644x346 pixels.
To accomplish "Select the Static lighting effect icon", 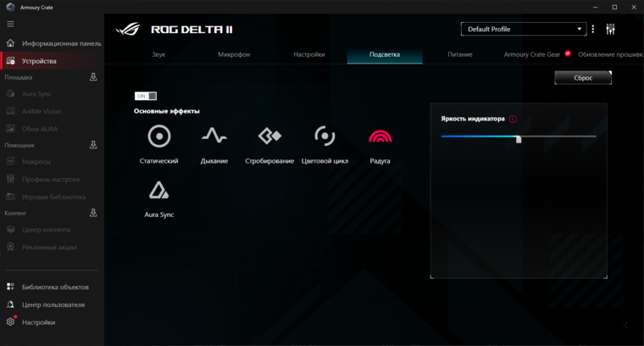I will (x=159, y=136).
